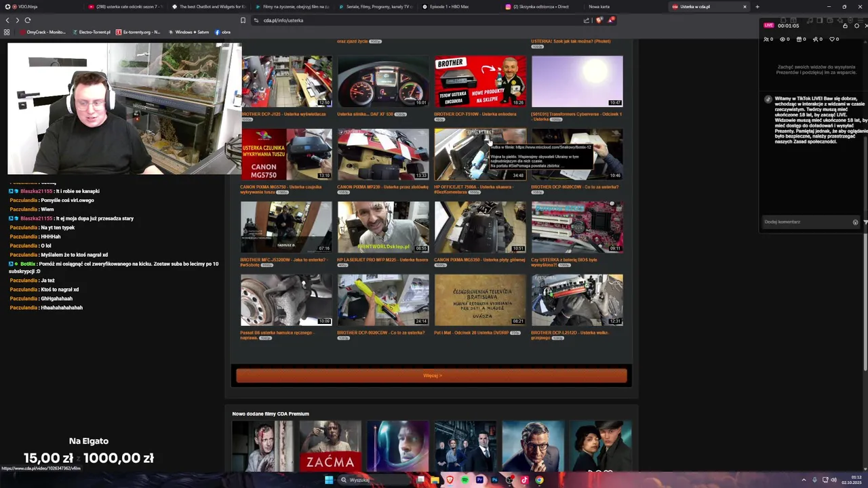
Task: Open the 'HP LASERJET PRO MFP M225' thumbnail
Action: [x=383, y=226]
